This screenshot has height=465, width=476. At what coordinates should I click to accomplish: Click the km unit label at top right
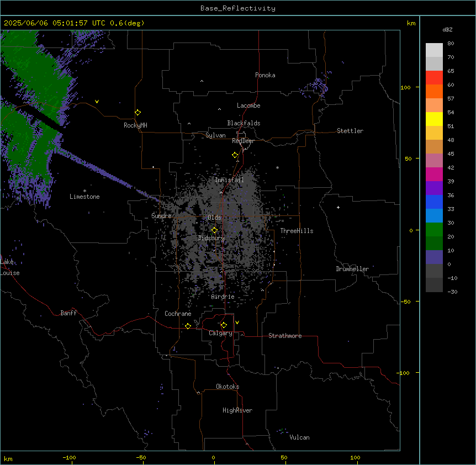[x=411, y=23]
